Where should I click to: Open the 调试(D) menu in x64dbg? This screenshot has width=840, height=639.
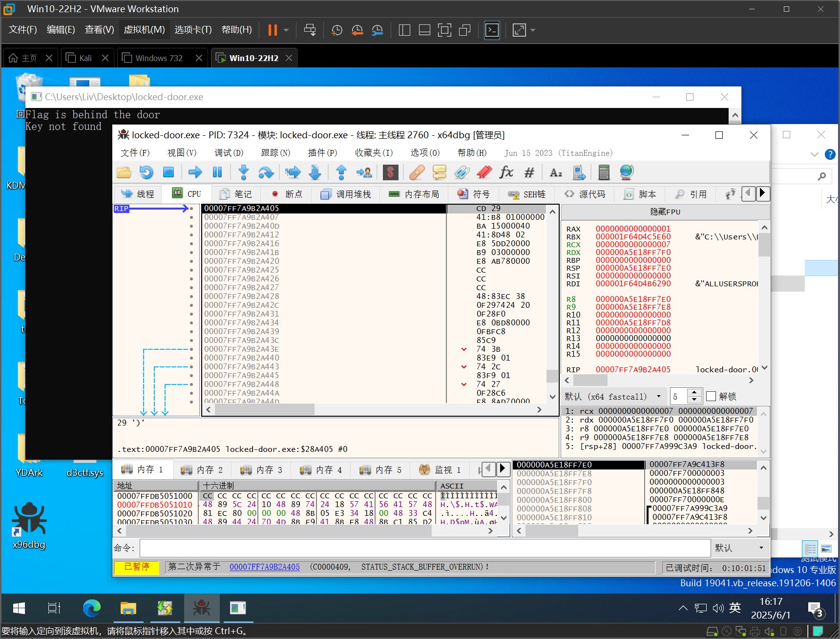click(229, 153)
